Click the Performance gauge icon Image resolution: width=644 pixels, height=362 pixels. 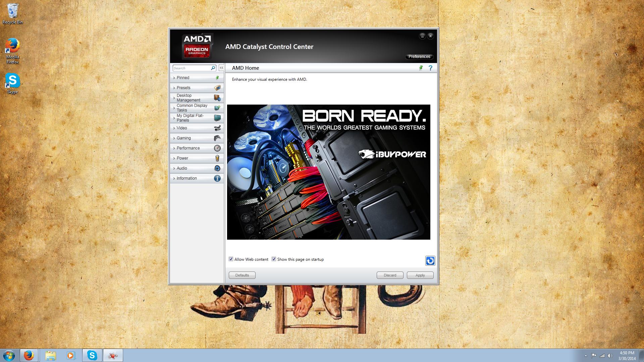217,148
